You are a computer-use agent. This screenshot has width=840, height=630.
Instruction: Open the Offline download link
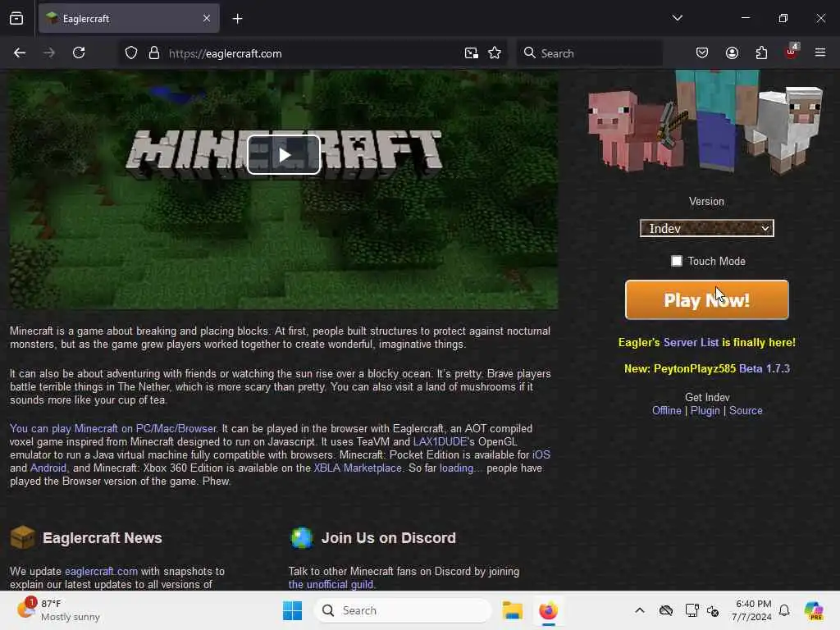coord(666,410)
